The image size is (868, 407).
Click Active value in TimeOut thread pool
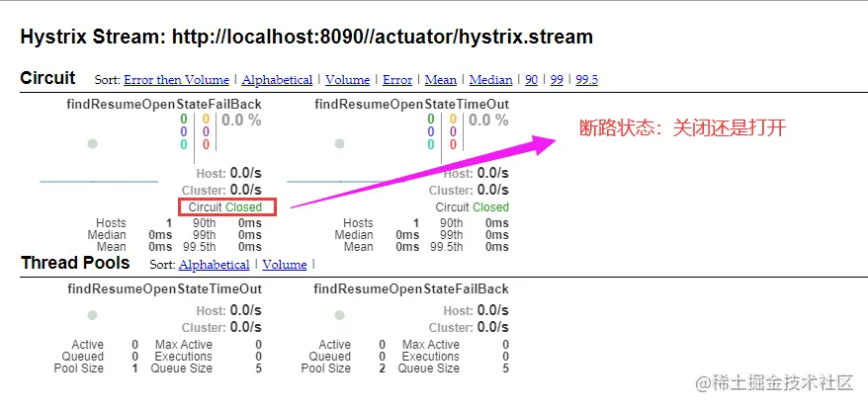point(134,345)
